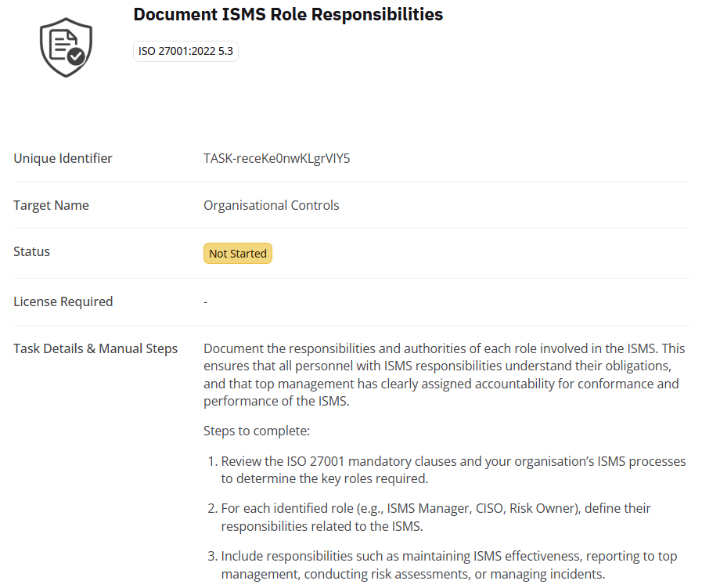Click the Unique Identifier field label
702x588 pixels.
click(63, 158)
